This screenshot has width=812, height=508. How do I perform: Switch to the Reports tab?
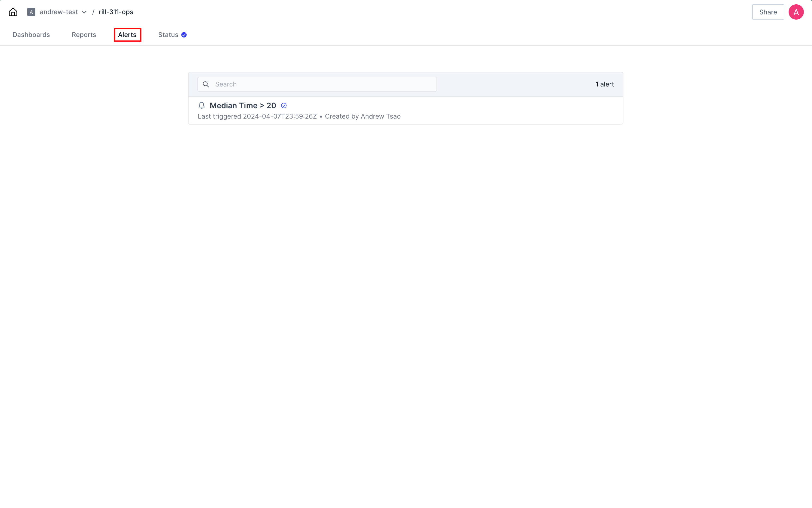pyautogui.click(x=84, y=35)
